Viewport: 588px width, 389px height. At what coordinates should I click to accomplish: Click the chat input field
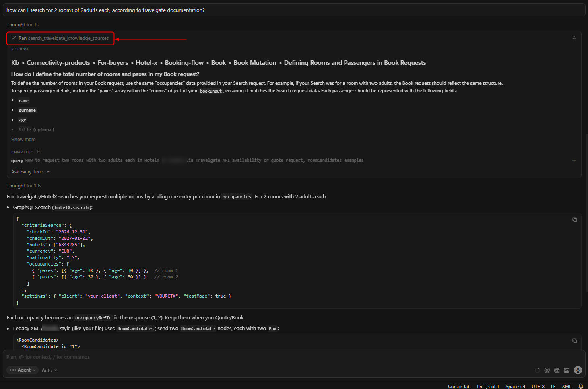(241, 357)
